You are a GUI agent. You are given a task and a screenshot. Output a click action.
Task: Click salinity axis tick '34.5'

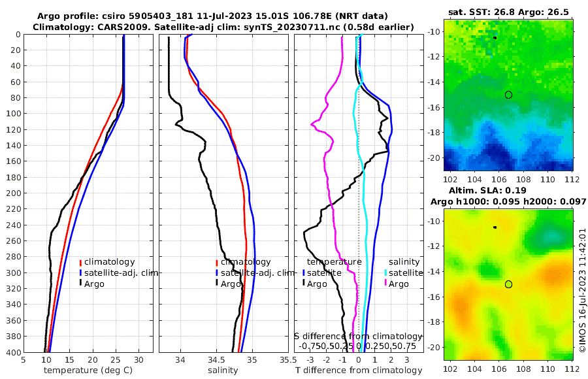[x=216, y=360]
